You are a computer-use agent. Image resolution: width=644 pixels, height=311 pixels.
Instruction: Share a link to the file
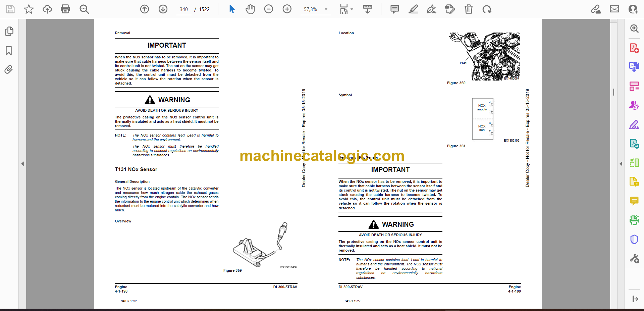[x=596, y=9]
